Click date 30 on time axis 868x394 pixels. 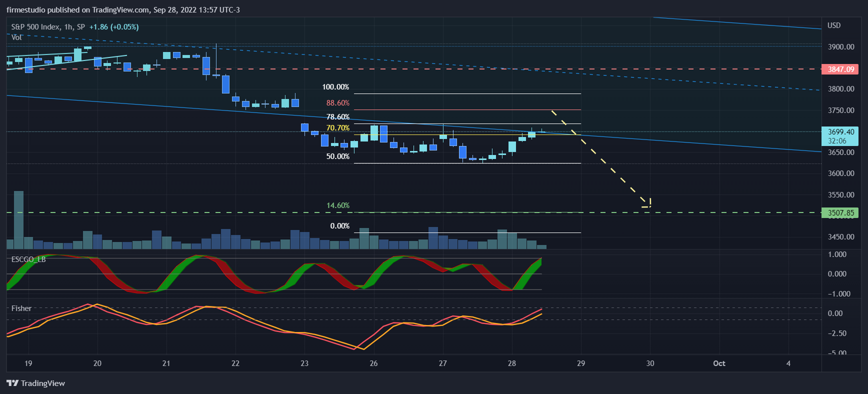650,363
